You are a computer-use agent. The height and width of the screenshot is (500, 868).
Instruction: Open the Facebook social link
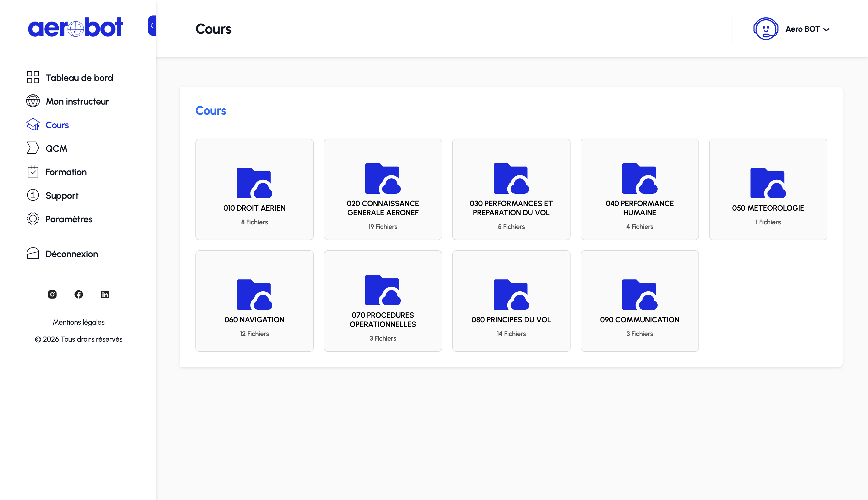pos(79,294)
